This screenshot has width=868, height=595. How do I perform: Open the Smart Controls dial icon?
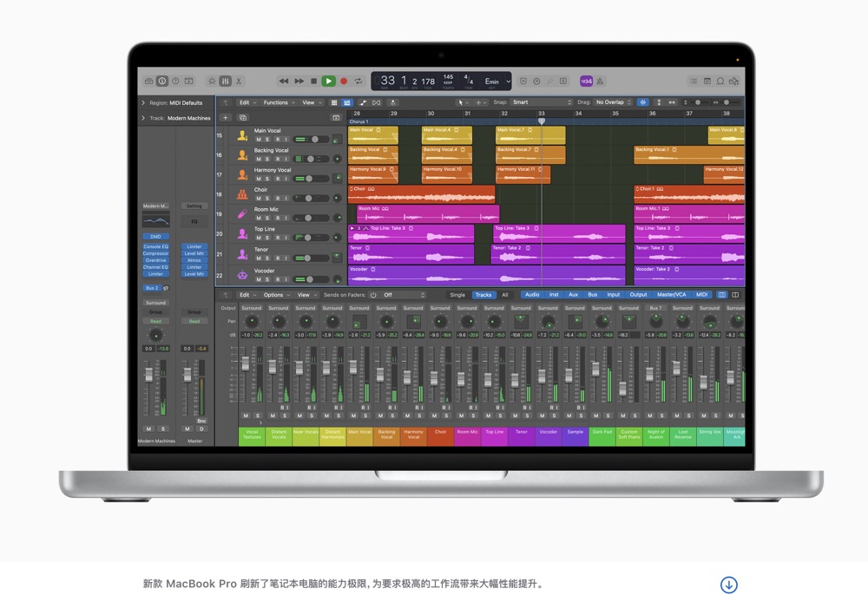(x=212, y=82)
